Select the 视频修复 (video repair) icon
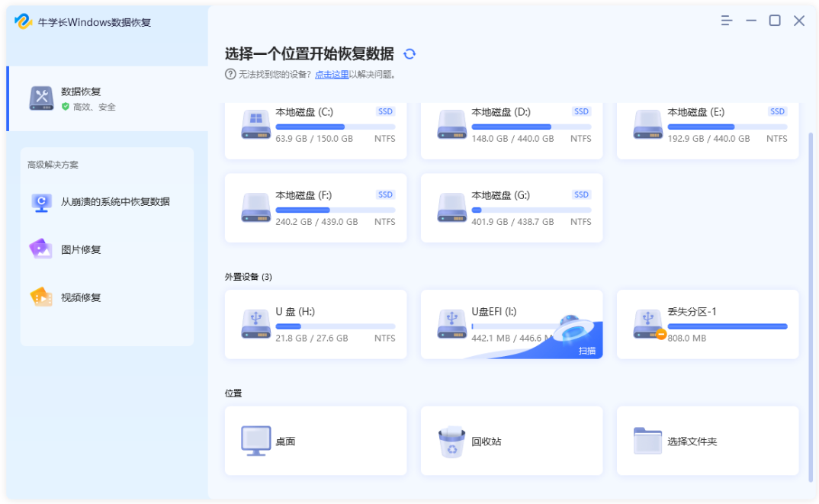This screenshot has height=504, width=819. coord(41,297)
